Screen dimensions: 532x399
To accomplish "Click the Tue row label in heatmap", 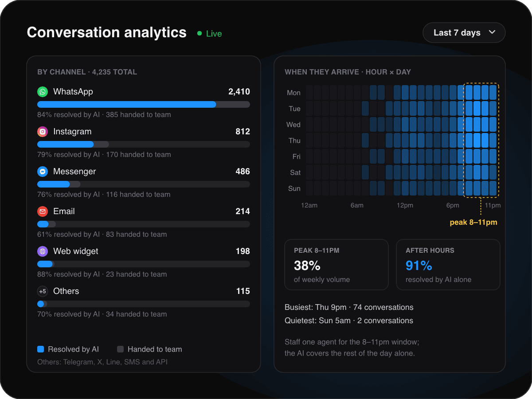I will tap(294, 109).
